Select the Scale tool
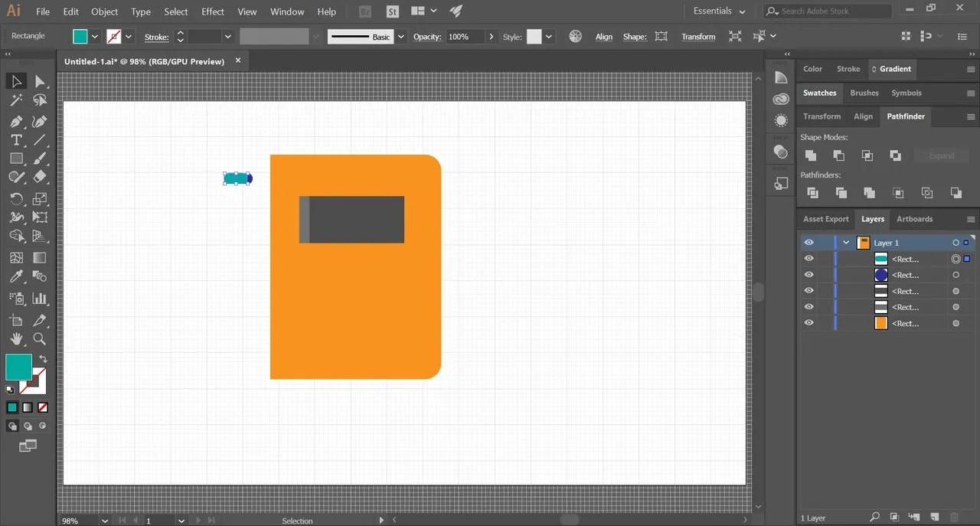This screenshot has width=980, height=526. tap(40, 199)
